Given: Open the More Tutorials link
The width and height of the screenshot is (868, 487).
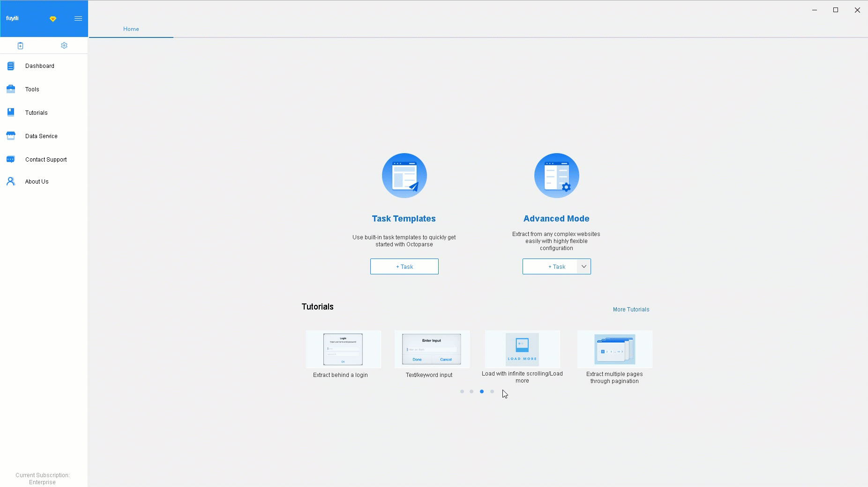Looking at the screenshot, I should coord(631,310).
